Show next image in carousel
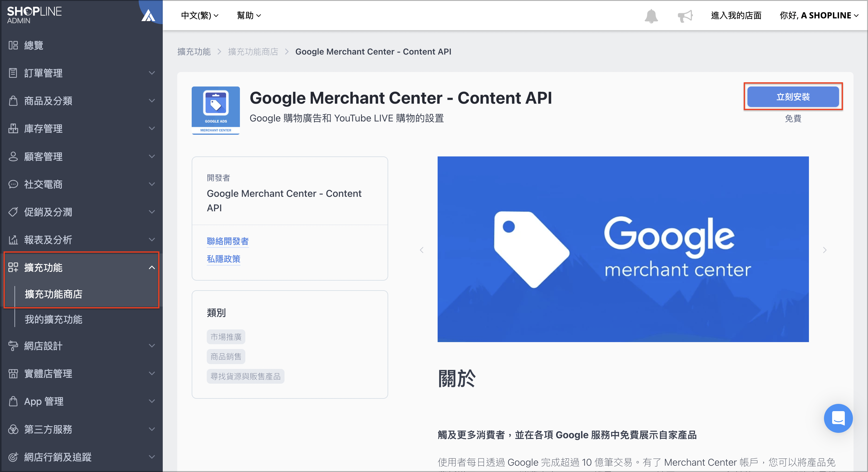The width and height of the screenshot is (868, 472). point(825,250)
